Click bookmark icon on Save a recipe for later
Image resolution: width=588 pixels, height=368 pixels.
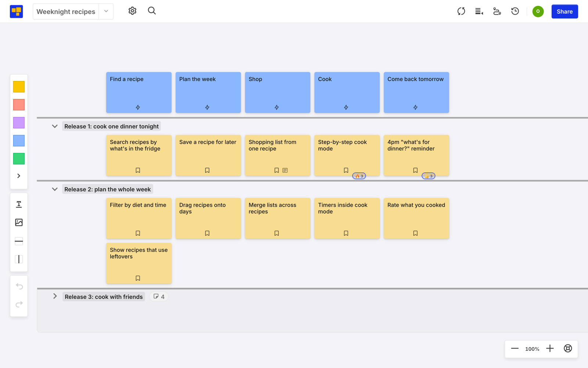(207, 170)
